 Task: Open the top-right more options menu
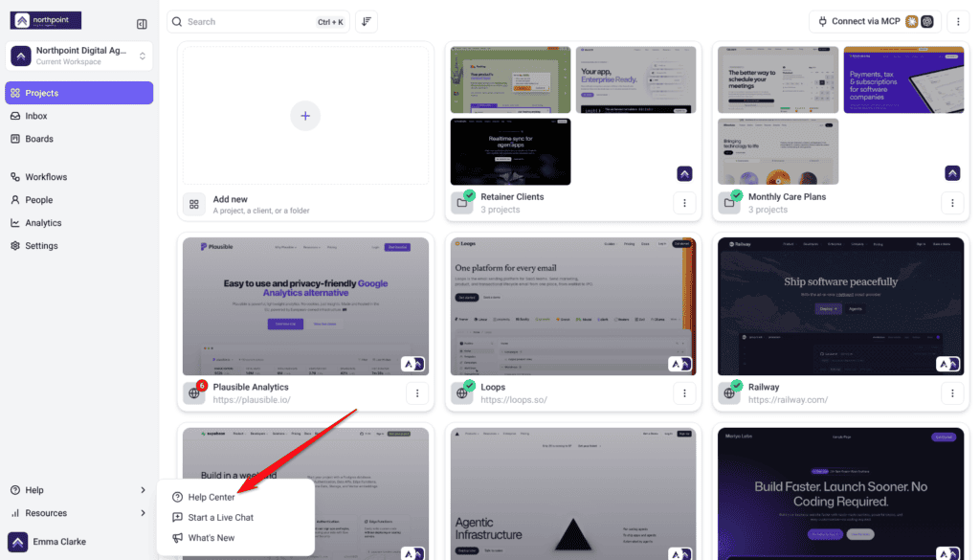pyautogui.click(x=957, y=21)
